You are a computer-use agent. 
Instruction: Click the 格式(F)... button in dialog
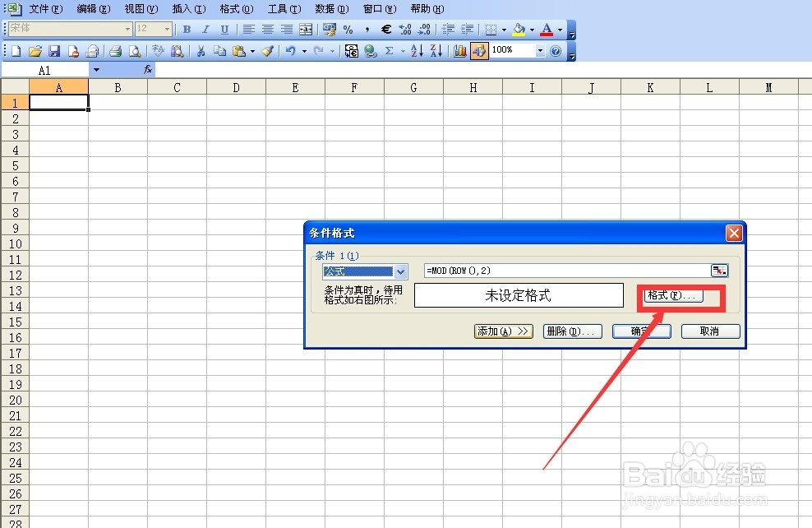[673, 295]
